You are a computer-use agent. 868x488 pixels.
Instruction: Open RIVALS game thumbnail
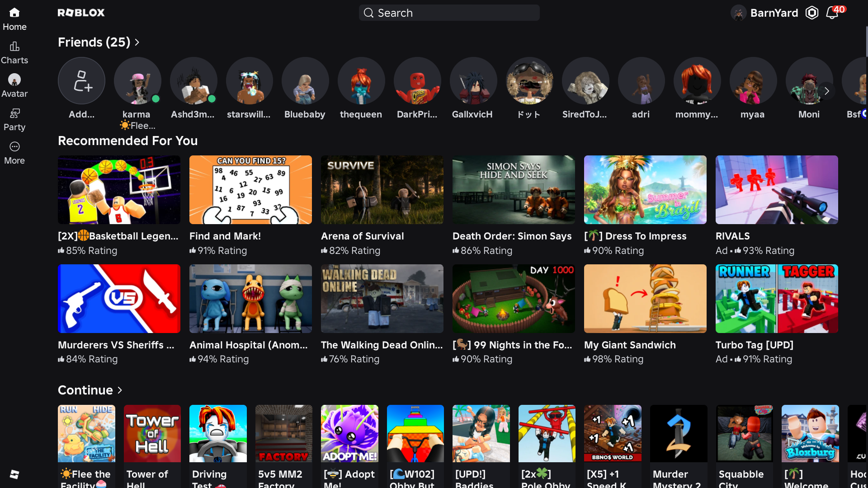(777, 190)
